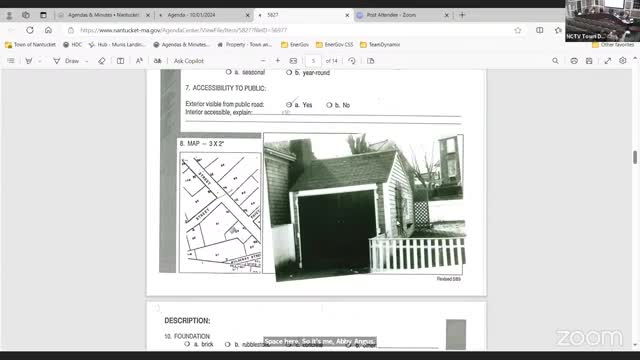Click the page view icon after rotate

point(371,61)
